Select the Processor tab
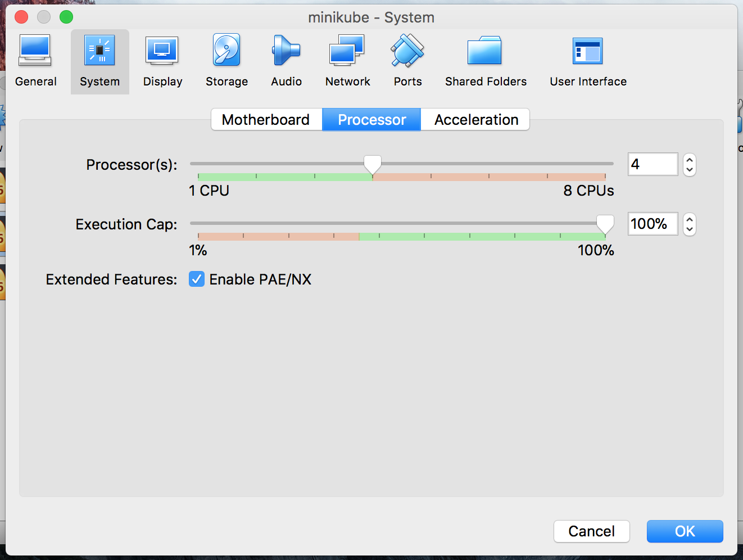 click(372, 120)
